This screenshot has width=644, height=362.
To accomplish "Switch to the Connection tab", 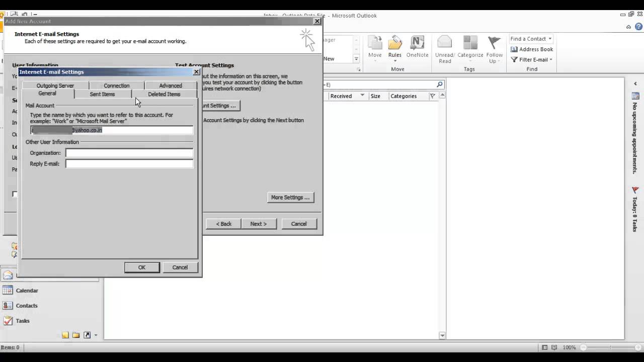I will [117, 85].
